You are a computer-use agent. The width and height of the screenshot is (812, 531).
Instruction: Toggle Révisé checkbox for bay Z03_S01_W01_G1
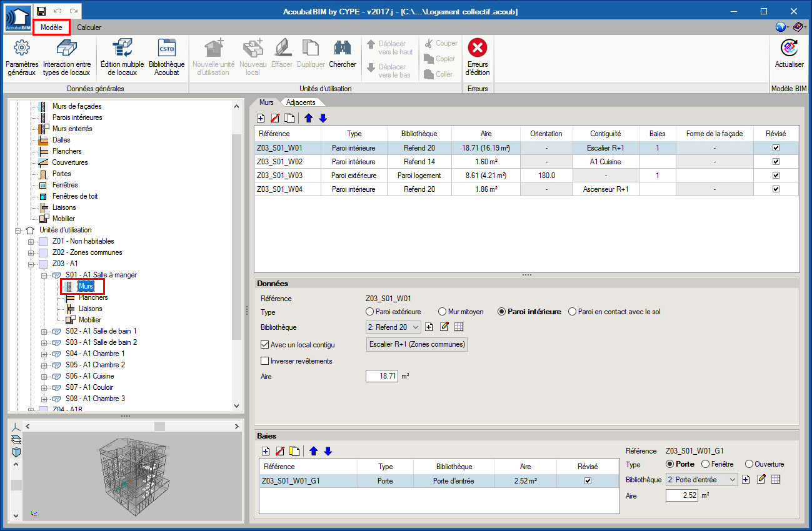[x=588, y=481]
